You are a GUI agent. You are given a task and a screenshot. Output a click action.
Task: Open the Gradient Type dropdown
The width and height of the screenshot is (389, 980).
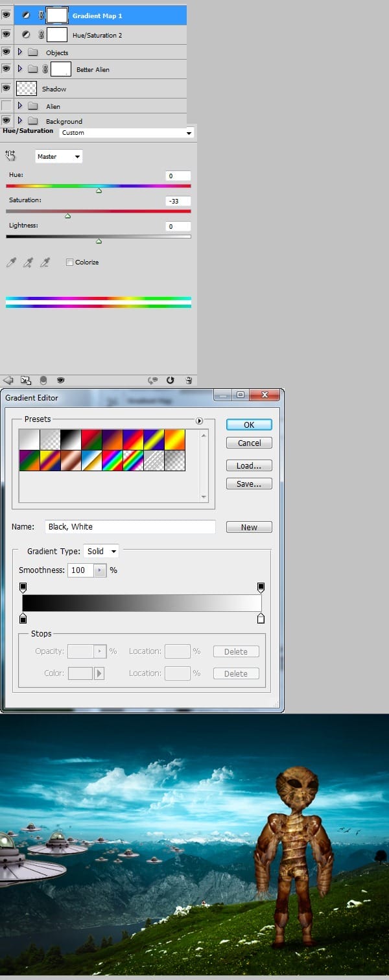[x=101, y=551]
